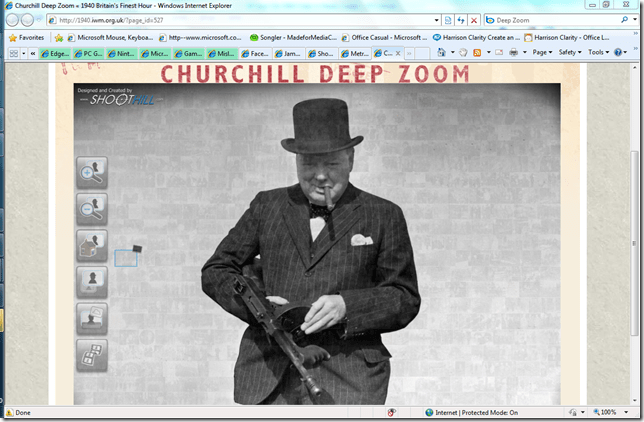The height and width of the screenshot is (422, 644).
Task: Click the portrait with photo overlay button
Action: pos(92,319)
